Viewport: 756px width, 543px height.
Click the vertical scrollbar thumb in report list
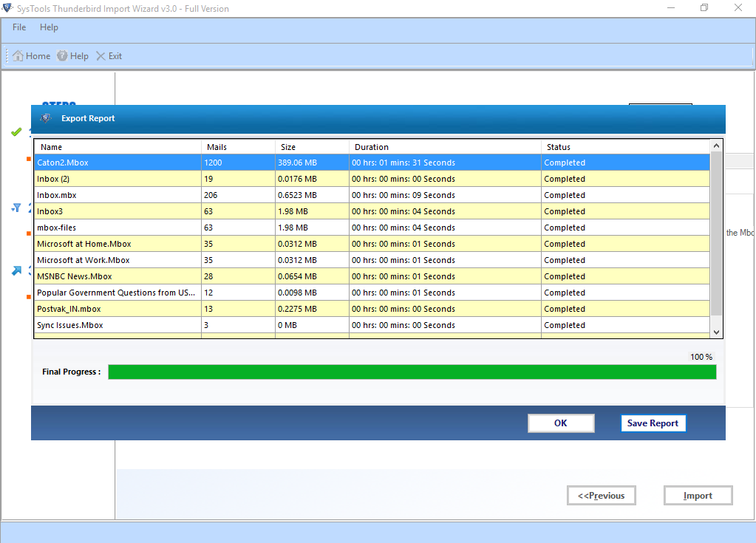pyautogui.click(x=717, y=233)
